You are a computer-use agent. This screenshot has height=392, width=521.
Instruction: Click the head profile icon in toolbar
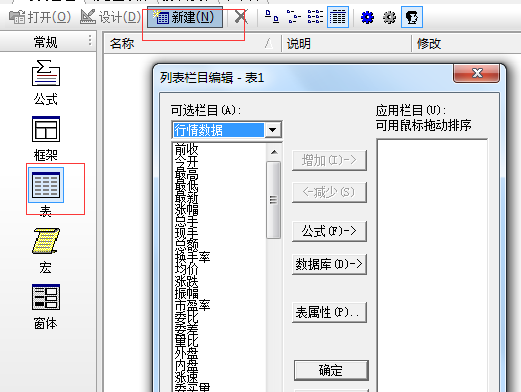pyautogui.click(x=412, y=17)
